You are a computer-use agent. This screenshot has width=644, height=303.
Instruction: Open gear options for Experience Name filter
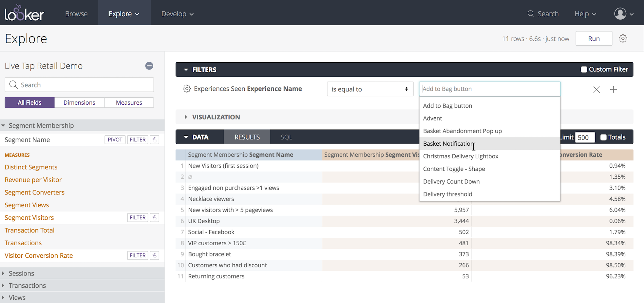(187, 89)
